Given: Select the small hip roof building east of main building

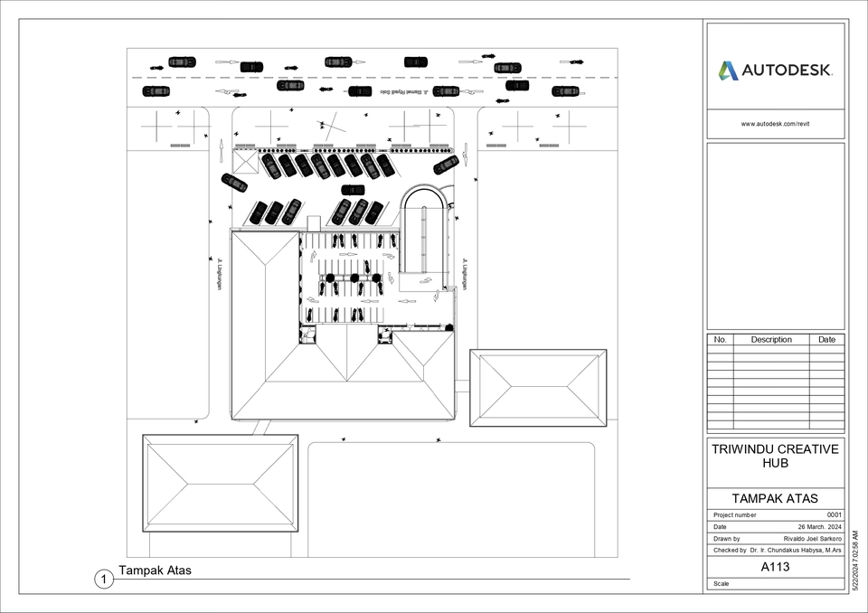Looking at the screenshot, I should 538,388.
